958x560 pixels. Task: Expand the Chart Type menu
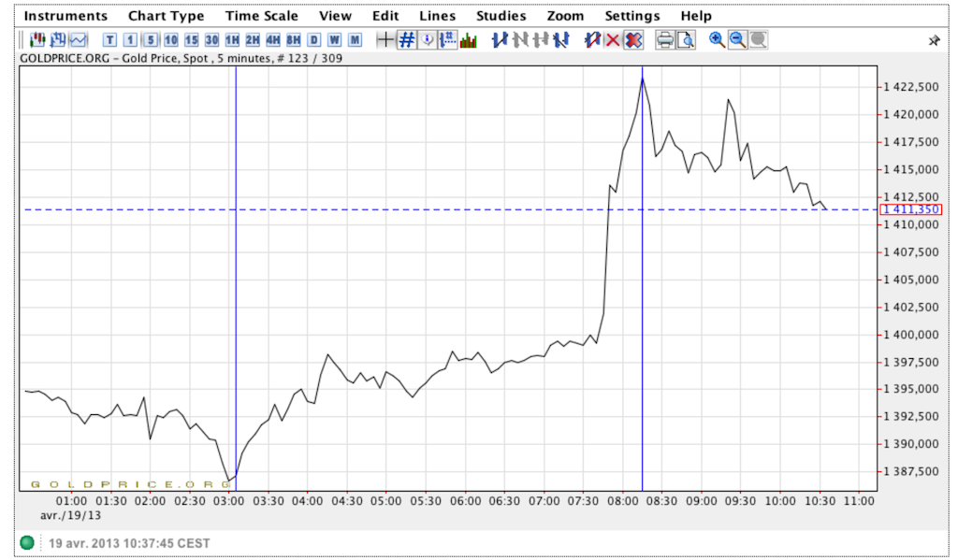pos(166,16)
